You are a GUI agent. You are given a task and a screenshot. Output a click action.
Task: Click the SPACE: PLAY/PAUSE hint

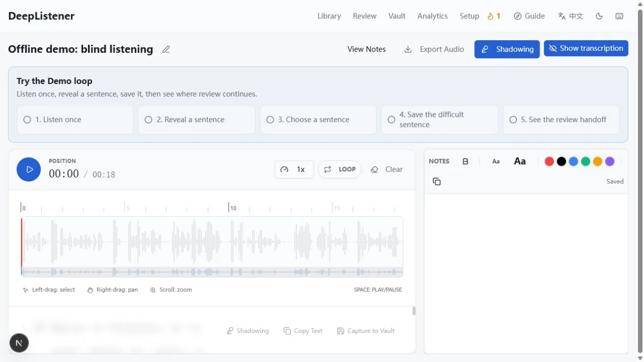(378, 290)
